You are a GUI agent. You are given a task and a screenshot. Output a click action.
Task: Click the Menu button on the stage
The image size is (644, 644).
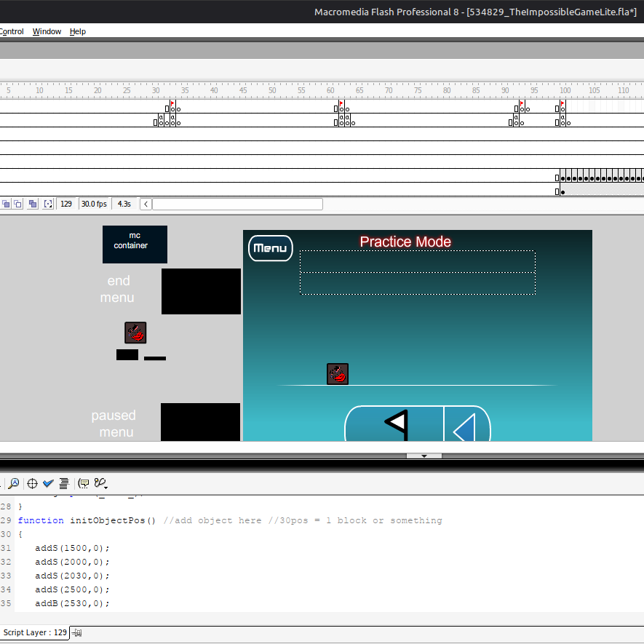click(270, 248)
